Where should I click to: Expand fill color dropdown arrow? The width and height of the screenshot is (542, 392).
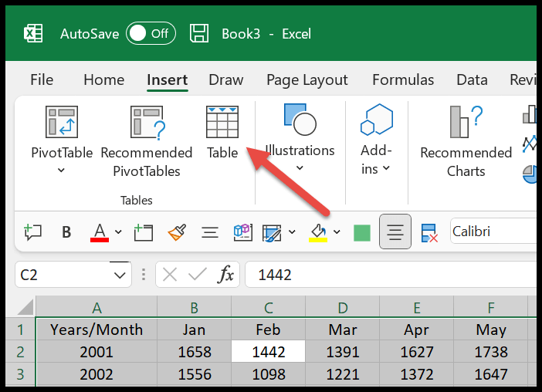[x=337, y=231]
